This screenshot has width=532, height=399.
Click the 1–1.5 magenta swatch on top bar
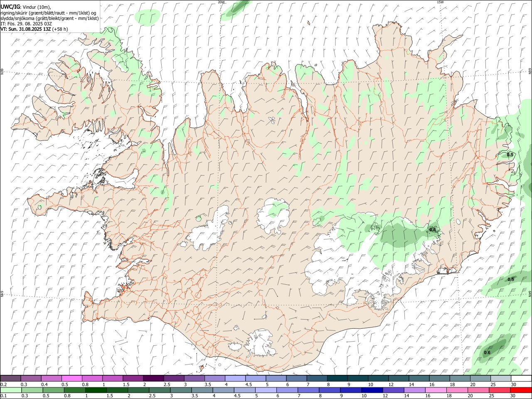pos(113,379)
